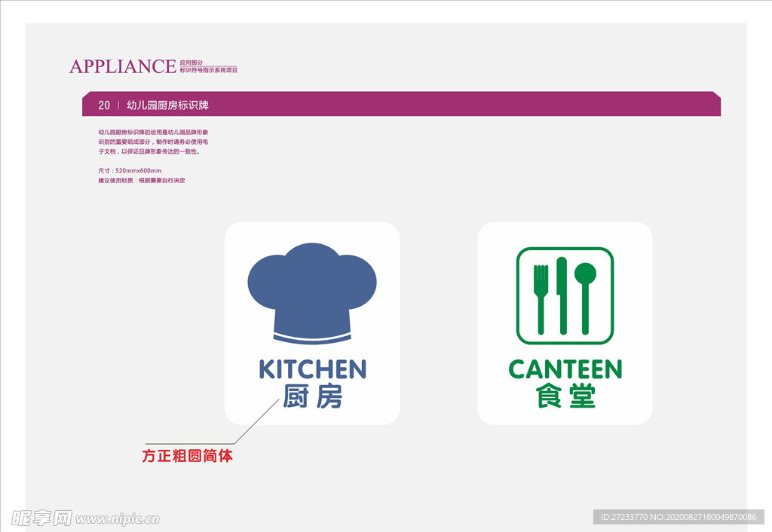Screen dimensions: 772x532
Task: Click the line starting 子文档，以保证
Action: 149,151
